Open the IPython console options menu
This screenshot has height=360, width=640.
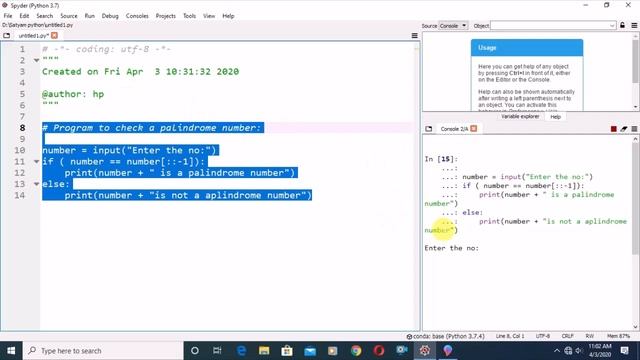point(634,129)
